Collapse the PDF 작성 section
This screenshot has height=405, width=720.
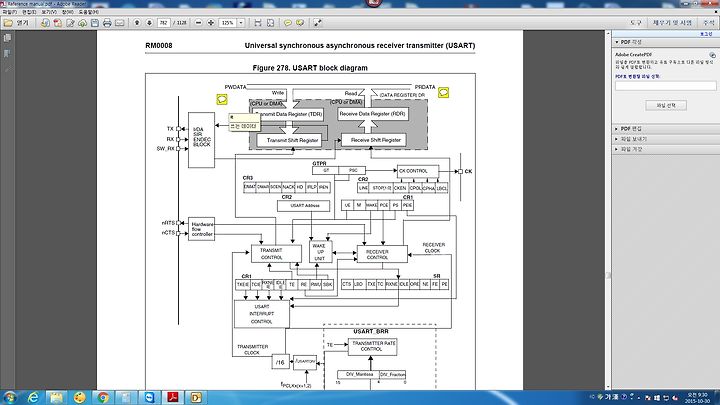point(617,42)
